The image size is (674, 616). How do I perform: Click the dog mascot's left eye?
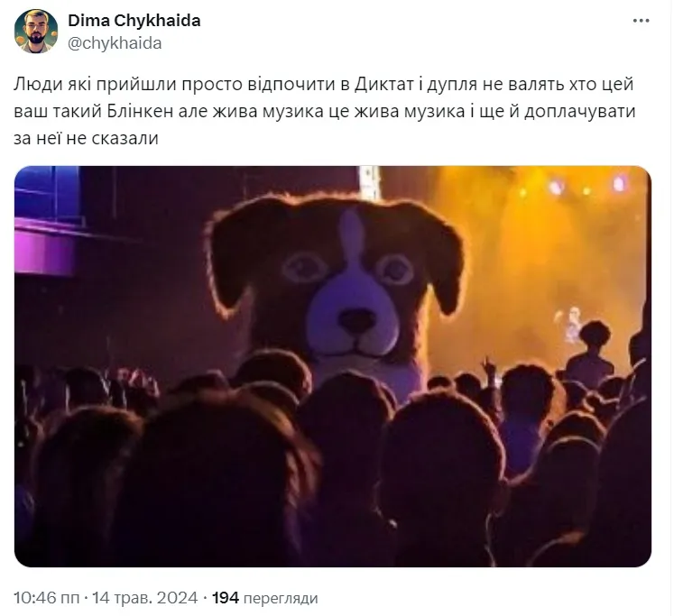point(303,266)
